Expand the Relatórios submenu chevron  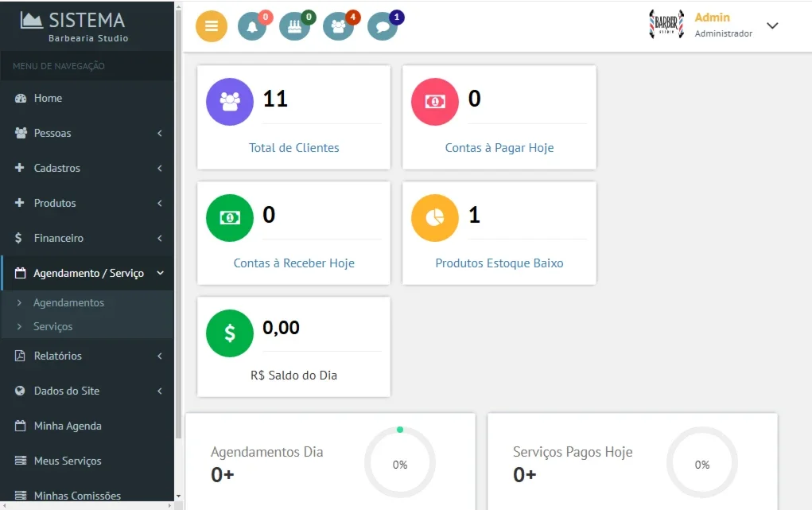point(160,356)
